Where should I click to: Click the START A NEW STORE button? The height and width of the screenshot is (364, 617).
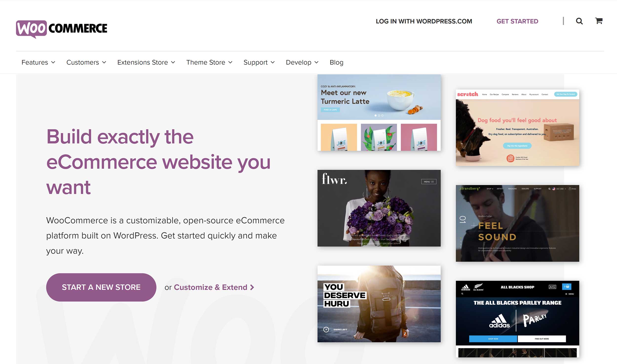coord(101,287)
